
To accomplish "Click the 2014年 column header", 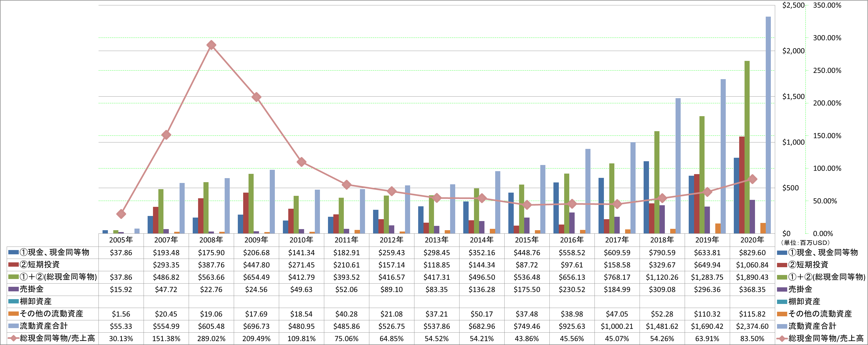I will click(482, 240).
